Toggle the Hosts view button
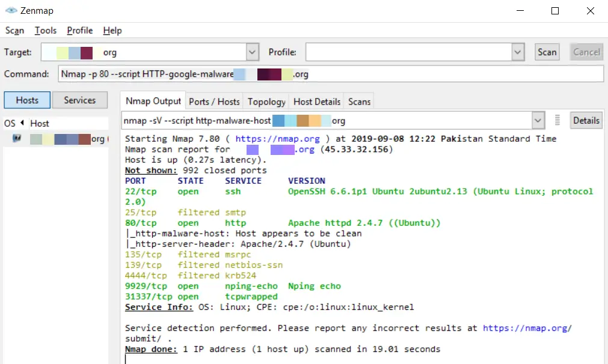 pos(27,100)
